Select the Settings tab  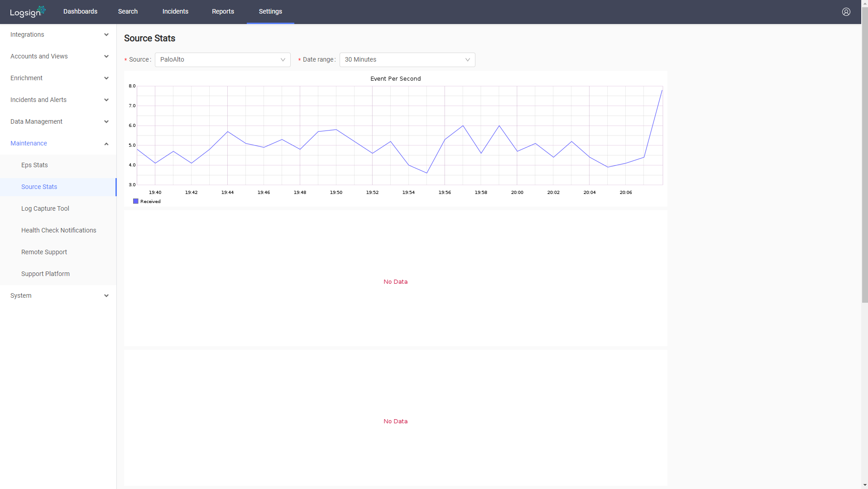270,11
